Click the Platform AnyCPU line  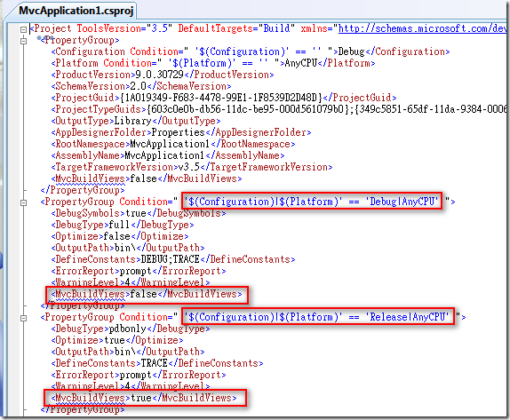(x=213, y=63)
